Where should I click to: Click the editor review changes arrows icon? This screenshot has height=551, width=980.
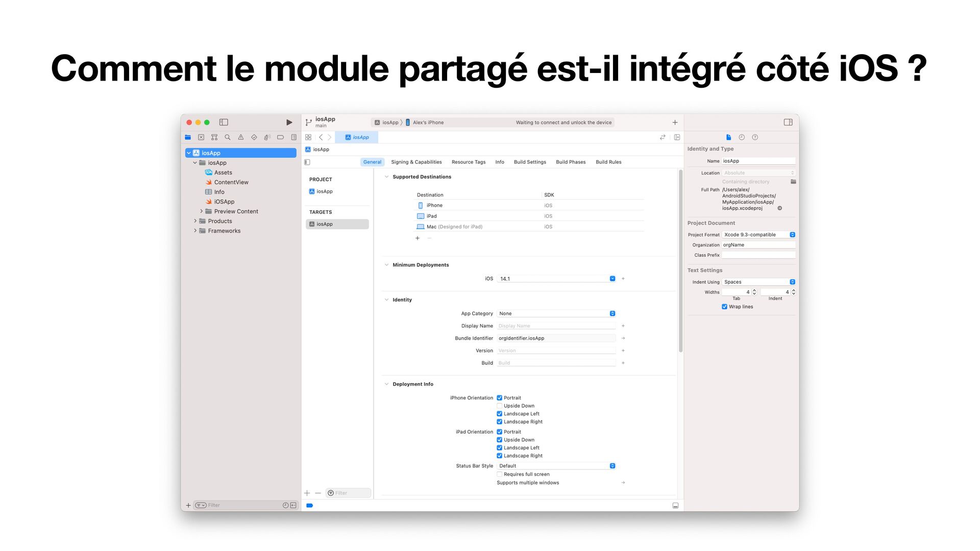663,137
